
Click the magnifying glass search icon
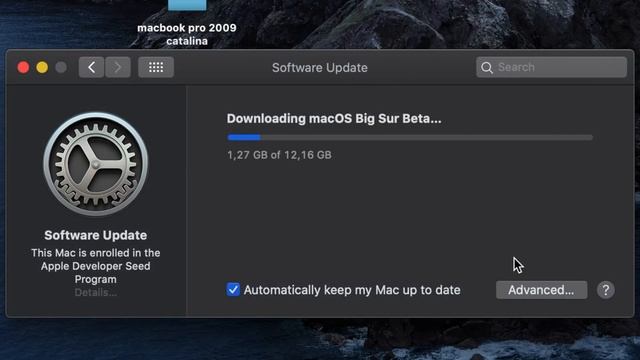pos(487,67)
